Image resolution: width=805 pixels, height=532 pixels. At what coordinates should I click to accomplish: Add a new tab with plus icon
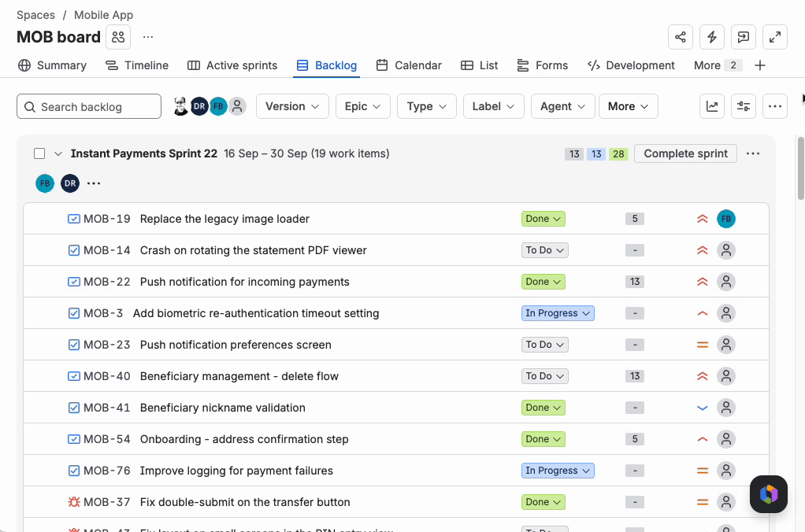[760, 65]
